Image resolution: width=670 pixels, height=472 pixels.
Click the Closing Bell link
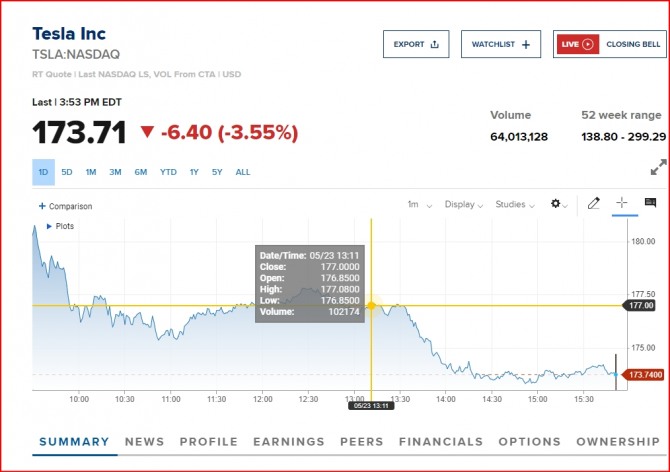633,44
